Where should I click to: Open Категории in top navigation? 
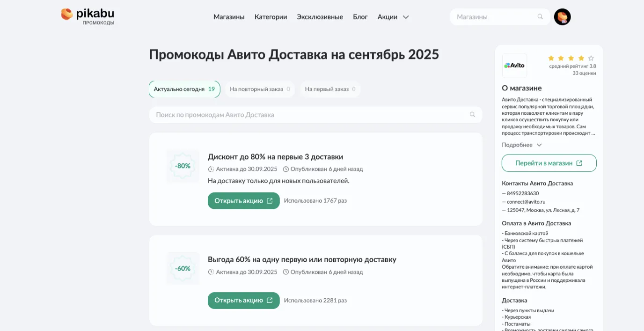271,17
